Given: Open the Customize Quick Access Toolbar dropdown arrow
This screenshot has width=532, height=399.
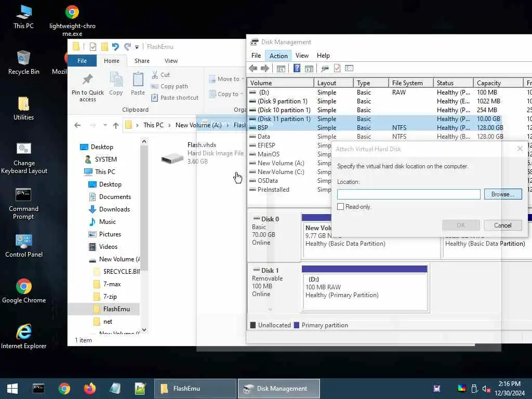Looking at the screenshot, I should (x=137, y=47).
